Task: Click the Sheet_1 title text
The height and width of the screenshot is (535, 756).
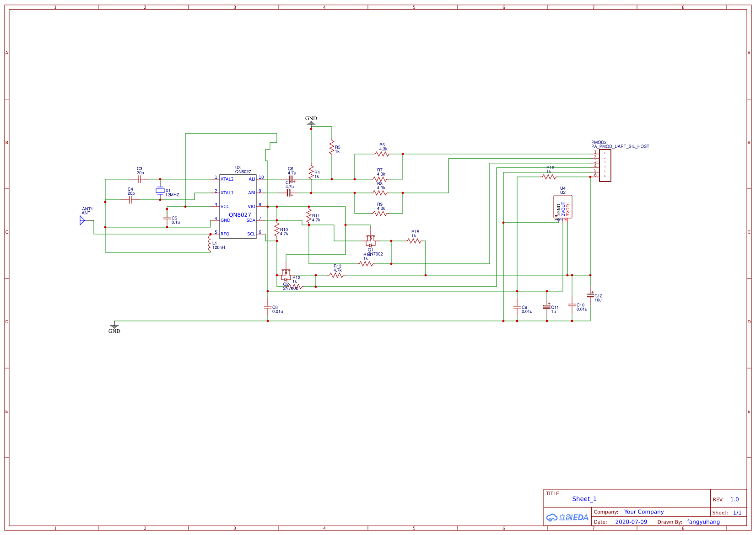Action: (584, 499)
